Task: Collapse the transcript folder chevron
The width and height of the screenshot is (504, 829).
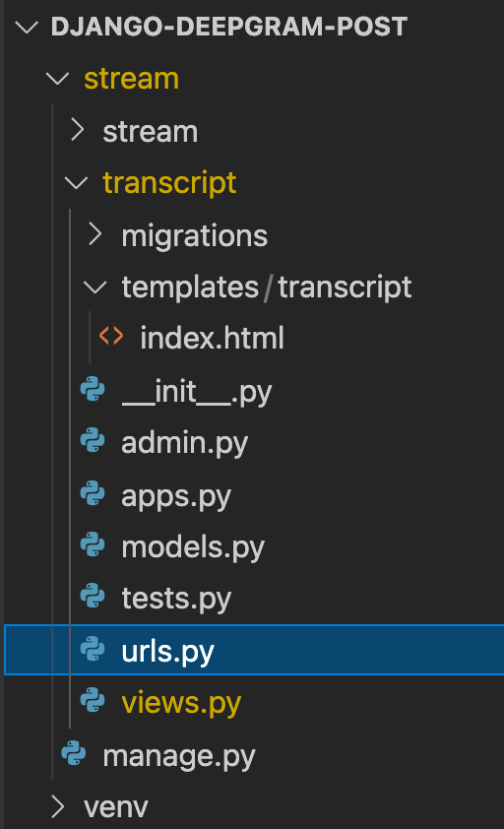Action: [x=76, y=183]
